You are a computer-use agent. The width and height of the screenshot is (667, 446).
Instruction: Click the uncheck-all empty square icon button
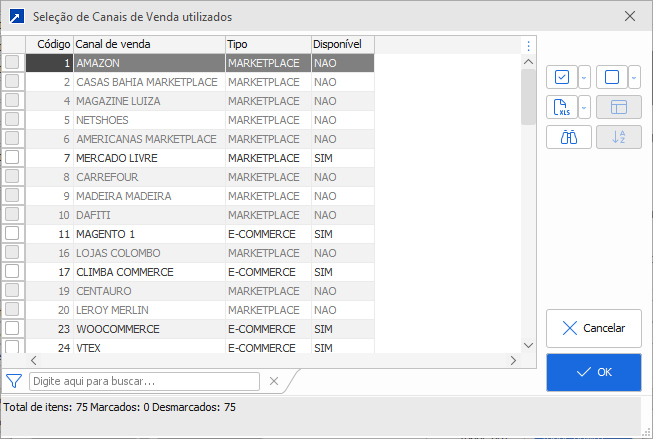pyautogui.click(x=612, y=77)
